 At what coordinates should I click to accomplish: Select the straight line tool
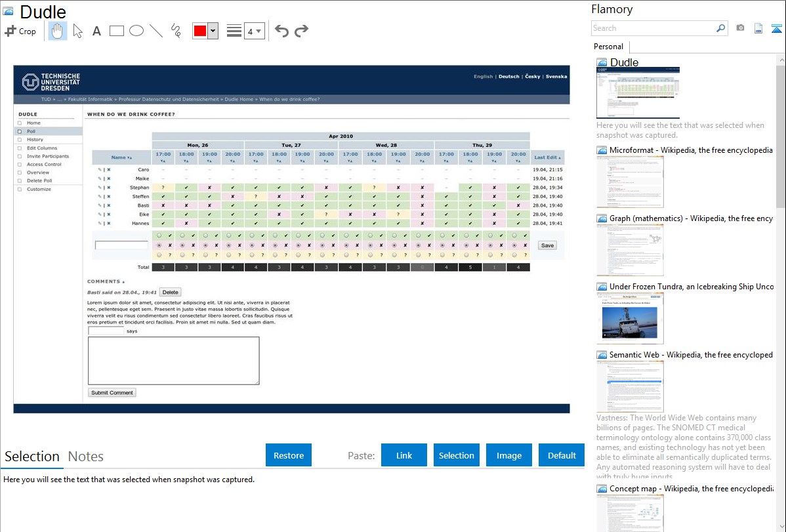point(156,31)
